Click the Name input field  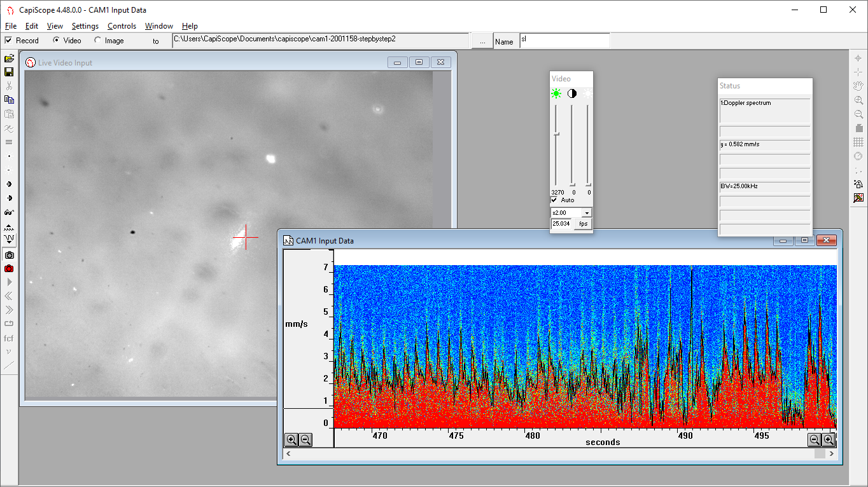[x=564, y=41]
